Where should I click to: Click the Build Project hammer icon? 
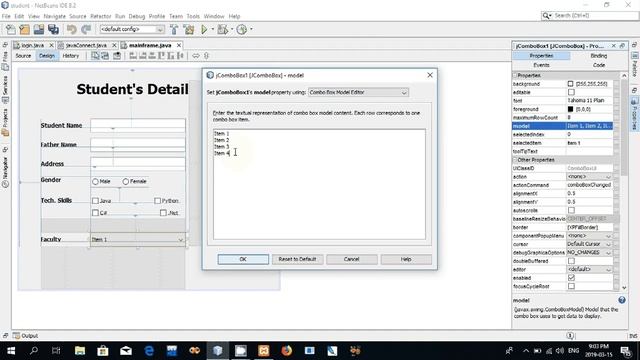174,29
